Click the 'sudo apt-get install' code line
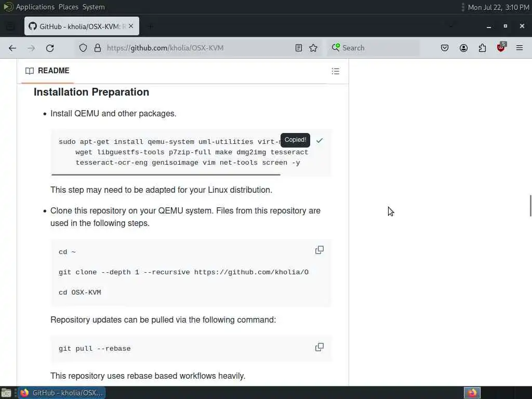 point(170,142)
